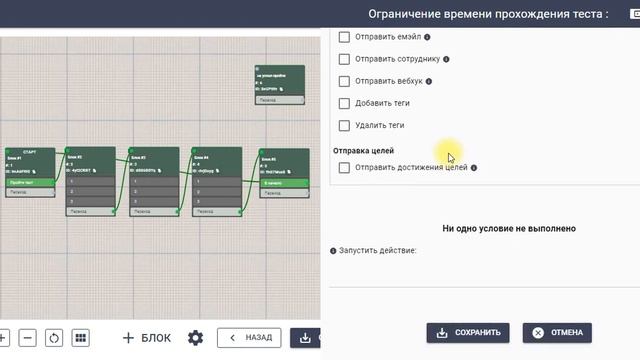Zoom out the canvas with minus icon
The image size is (640, 360).
(27, 338)
